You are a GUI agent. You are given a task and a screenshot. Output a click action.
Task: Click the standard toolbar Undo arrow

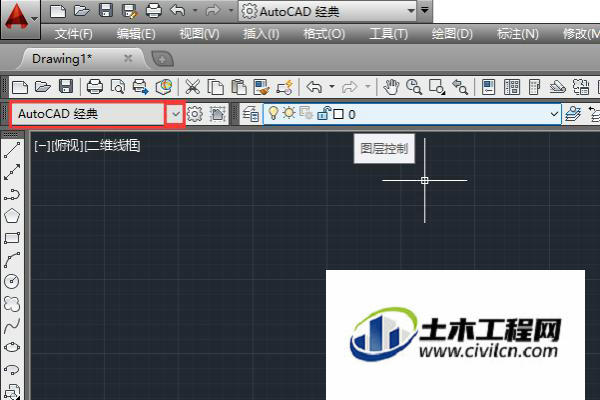coord(314,87)
